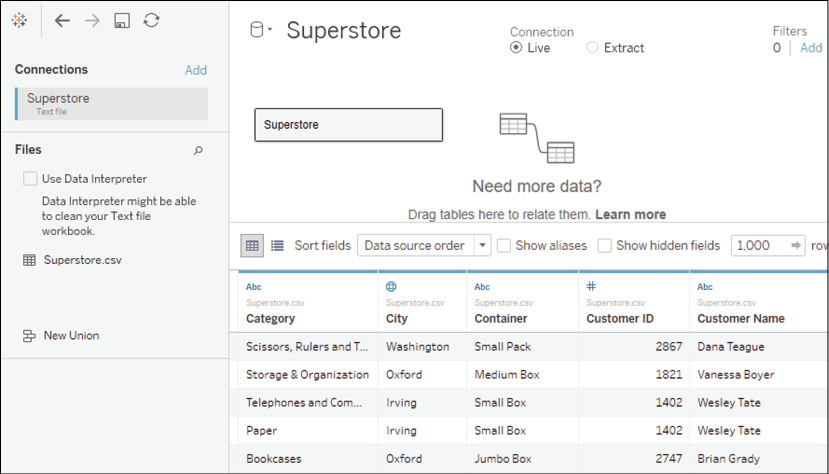Viewport: 829px width, 474px height.
Task: Select the Scissors, Rulers and T... cell
Action: [307, 347]
